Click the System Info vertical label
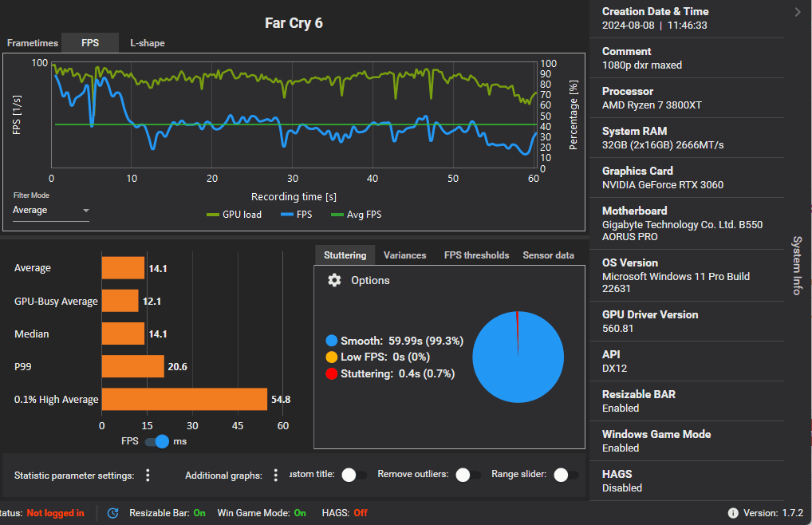812x525 pixels. coord(798,266)
